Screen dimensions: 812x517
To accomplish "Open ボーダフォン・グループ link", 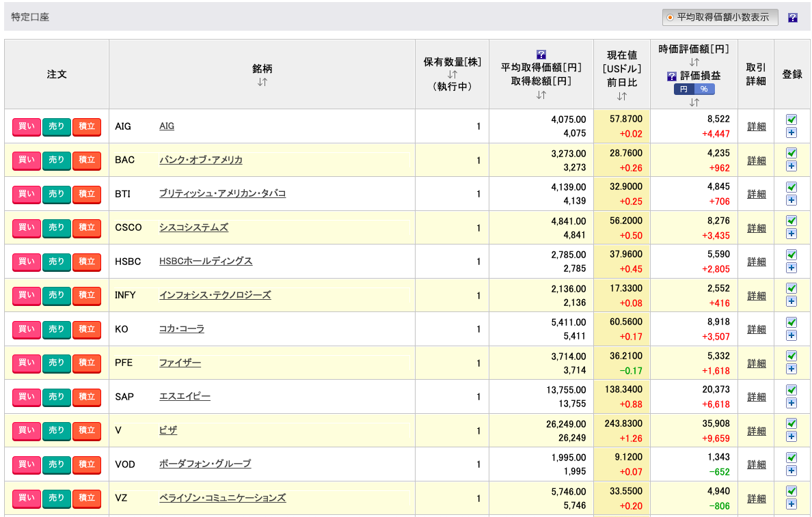I will coord(205,464).
